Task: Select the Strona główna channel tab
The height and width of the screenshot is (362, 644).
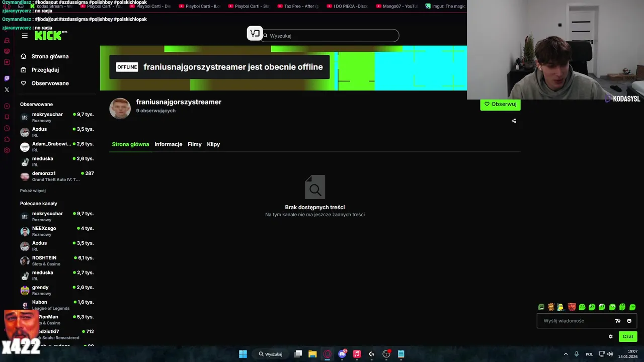Action: (130, 144)
